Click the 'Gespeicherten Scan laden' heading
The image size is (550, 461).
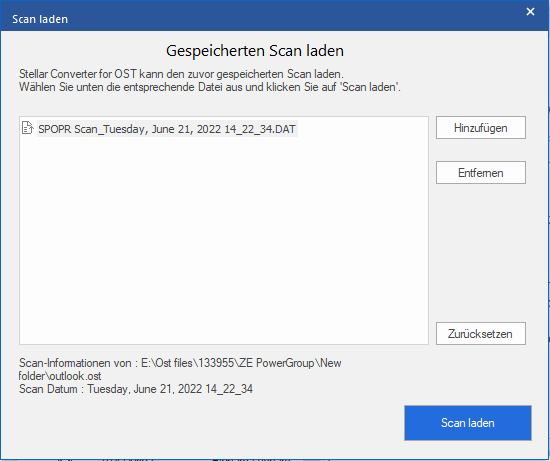point(255,51)
